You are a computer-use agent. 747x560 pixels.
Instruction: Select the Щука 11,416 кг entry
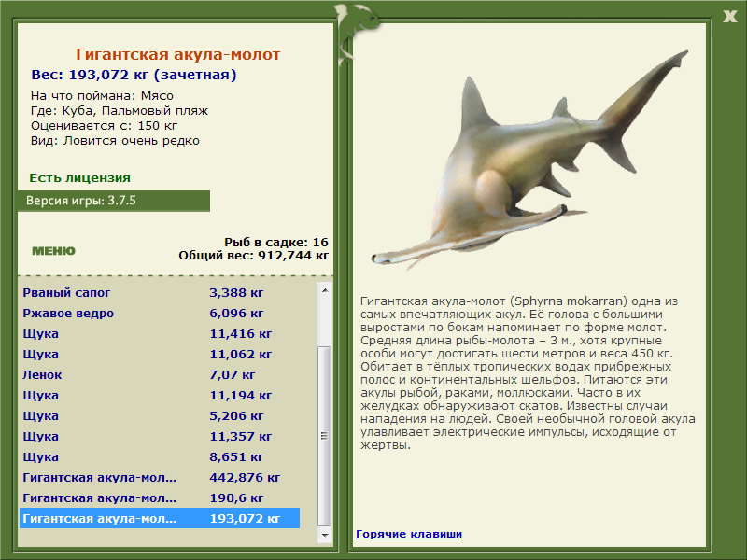160,333
